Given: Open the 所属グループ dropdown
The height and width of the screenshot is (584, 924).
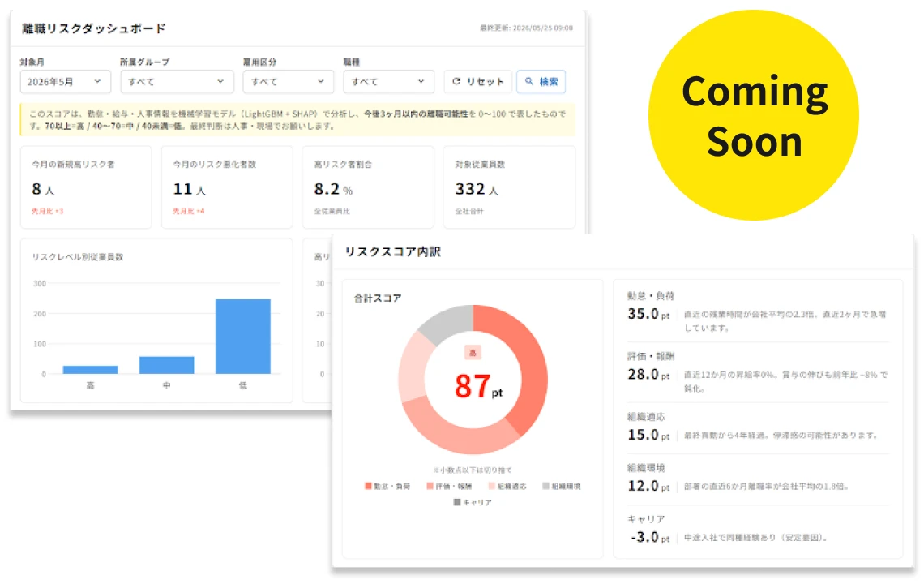Looking at the screenshot, I should click(178, 81).
